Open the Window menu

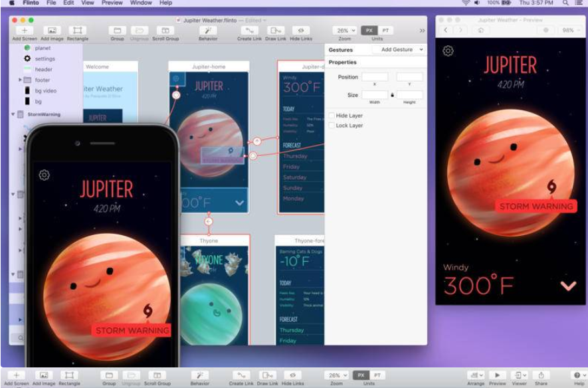pos(141,3)
